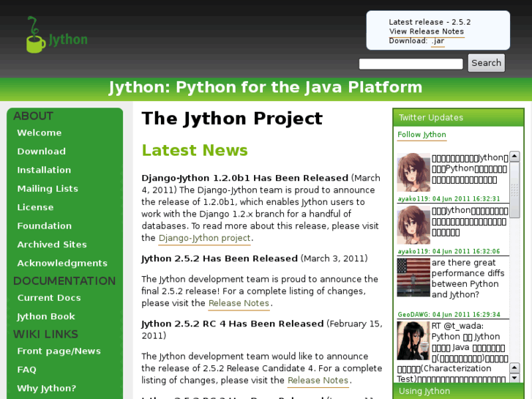This screenshot has height=399, width=532.
Task: Click the ayako119: 04 Jun 2011 16:32:31 timestamp
Action: click(x=449, y=199)
